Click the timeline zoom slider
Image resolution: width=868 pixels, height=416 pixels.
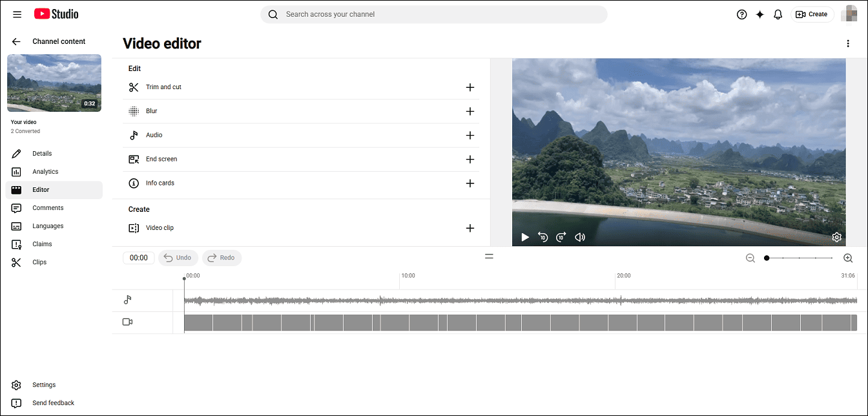[799, 258]
